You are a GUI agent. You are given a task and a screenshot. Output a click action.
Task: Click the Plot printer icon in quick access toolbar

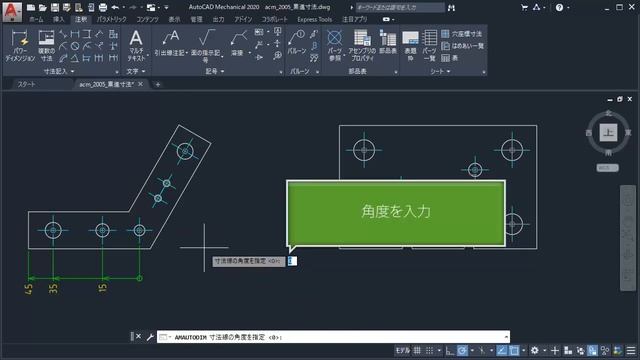point(103,7)
